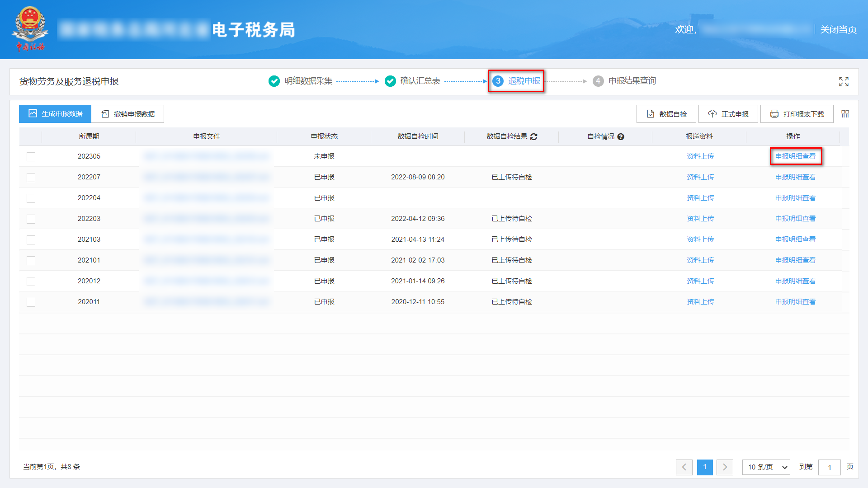Screen dimensions: 868x488
Task: 点击分页向右翻页箭头
Action: pos(725,467)
